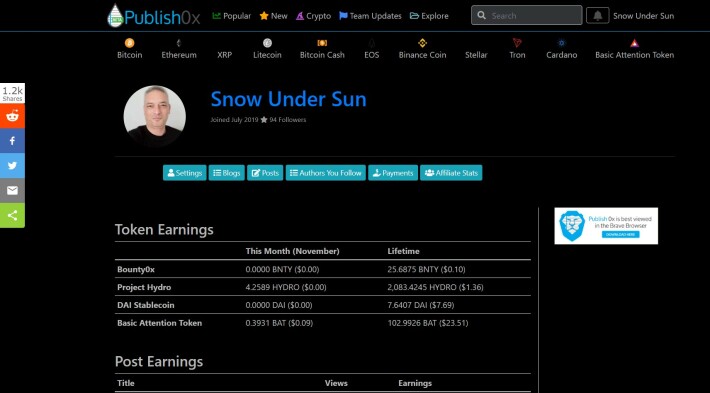Click the Popular chart icon

coord(216,16)
